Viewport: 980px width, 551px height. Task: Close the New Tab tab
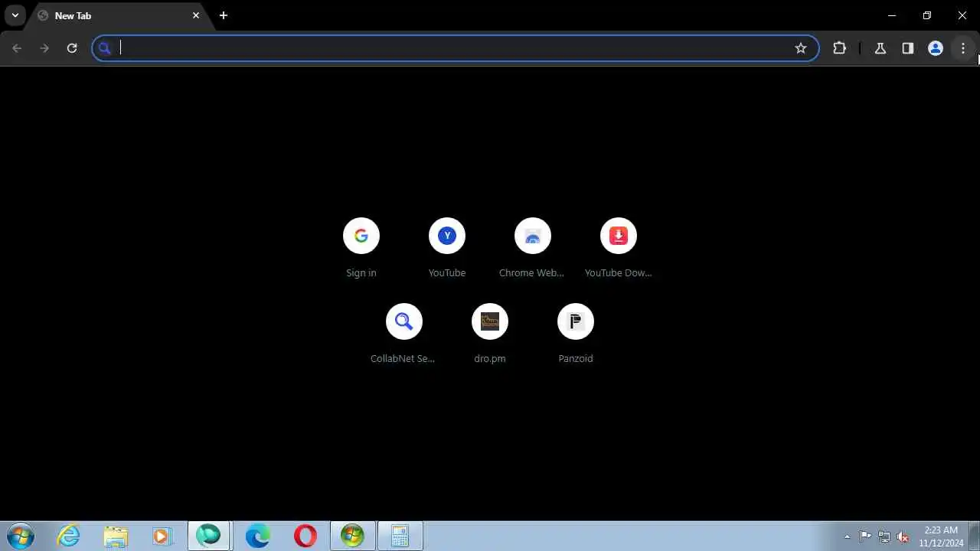tap(196, 15)
